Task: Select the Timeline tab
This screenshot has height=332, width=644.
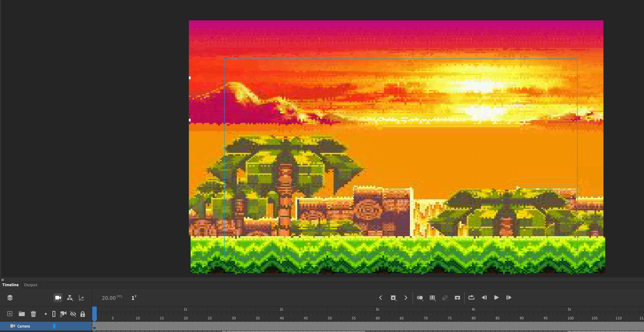Action: point(10,285)
